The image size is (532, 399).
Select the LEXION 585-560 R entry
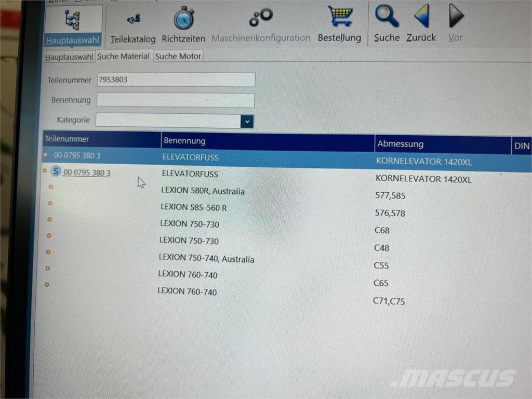click(194, 207)
